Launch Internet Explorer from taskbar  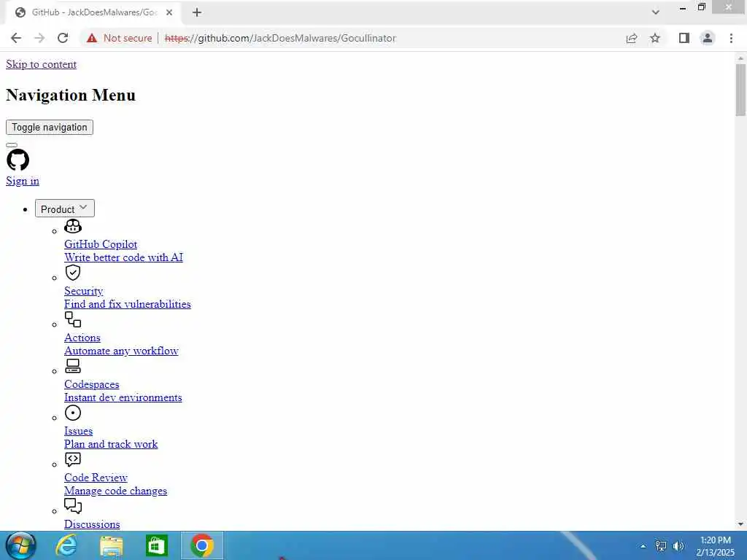tap(66, 545)
